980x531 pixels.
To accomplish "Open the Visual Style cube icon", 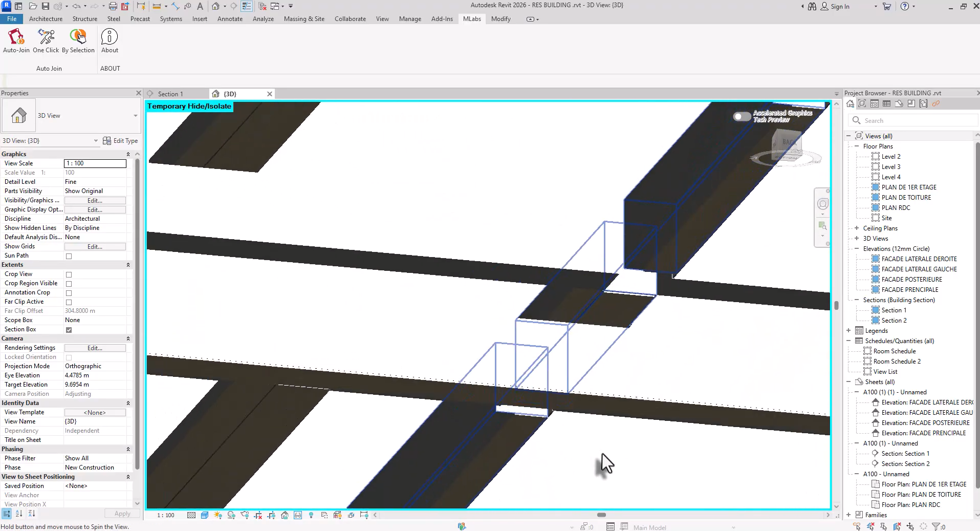I will click(205, 515).
